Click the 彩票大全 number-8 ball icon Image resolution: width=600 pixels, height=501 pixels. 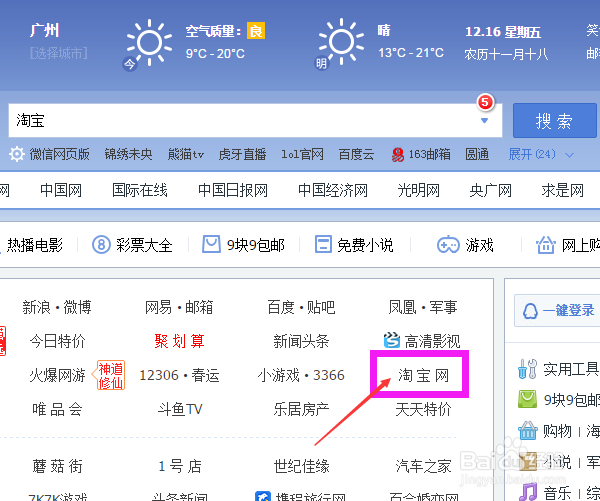pyautogui.click(x=101, y=245)
